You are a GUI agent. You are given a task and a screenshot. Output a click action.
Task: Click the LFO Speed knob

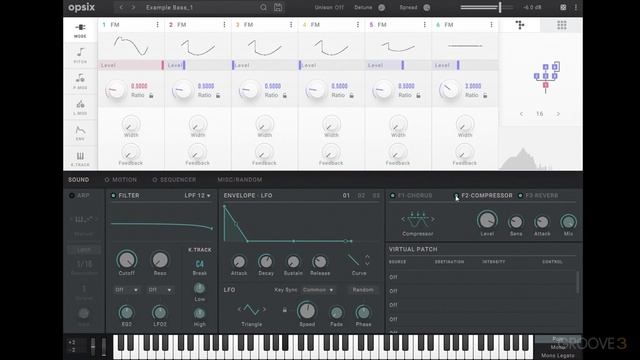[307, 311]
